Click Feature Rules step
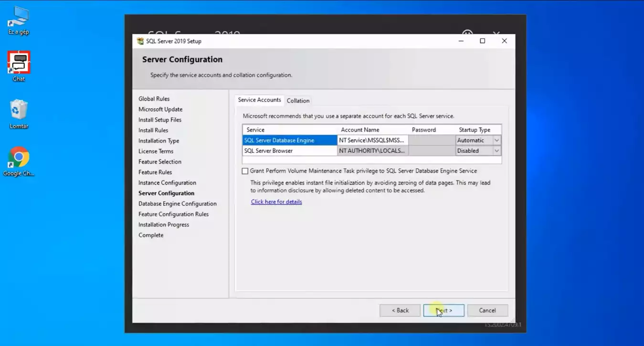Viewport: 644px width, 346px height. click(x=155, y=172)
